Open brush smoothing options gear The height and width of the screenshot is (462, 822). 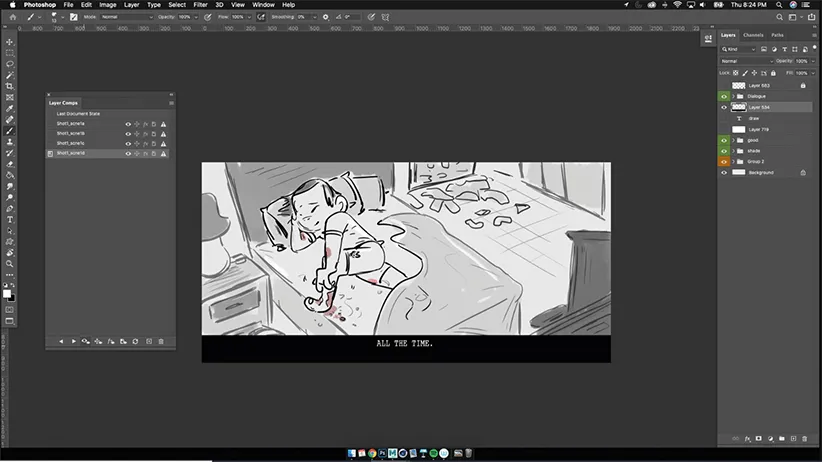point(325,17)
